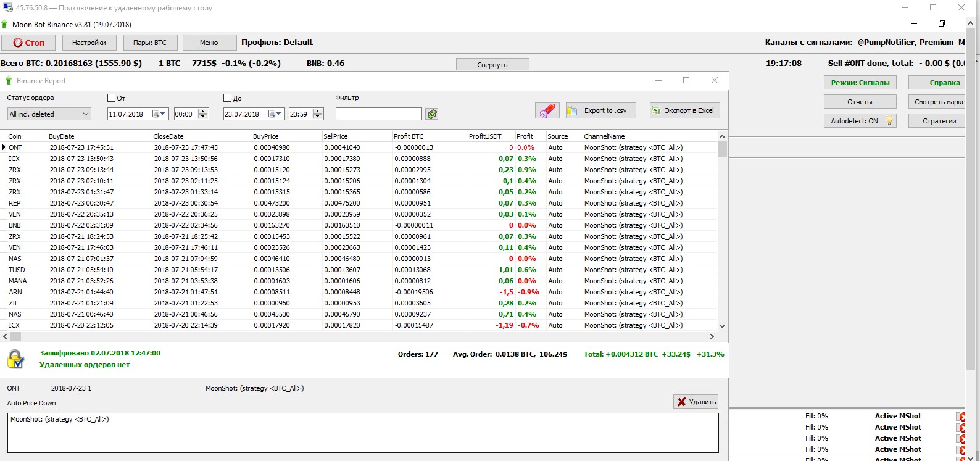Sort by the Coin column header
Image resolution: width=980 pixels, height=461 pixels.
point(27,136)
